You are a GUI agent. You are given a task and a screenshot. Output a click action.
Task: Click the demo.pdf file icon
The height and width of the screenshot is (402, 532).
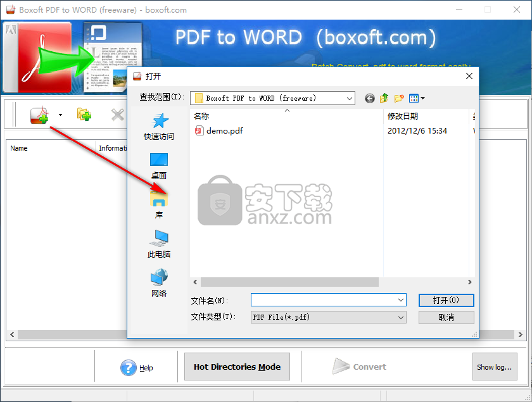click(x=199, y=130)
